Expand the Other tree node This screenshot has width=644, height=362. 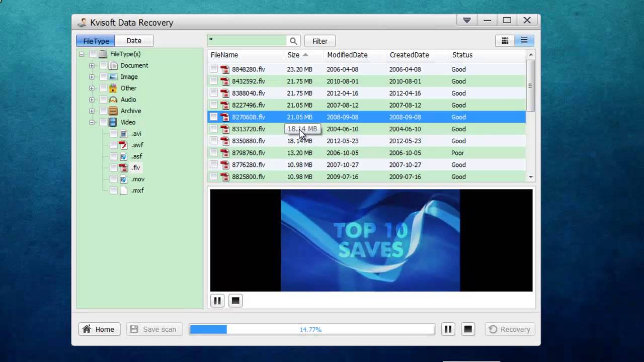(x=92, y=88)
